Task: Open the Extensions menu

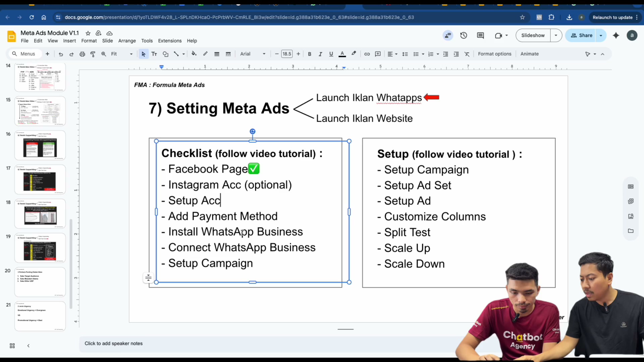Action: [170, 41]
